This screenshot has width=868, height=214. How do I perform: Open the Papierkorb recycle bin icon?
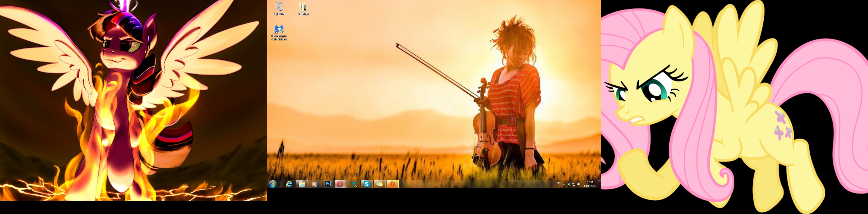pos(279,9)
